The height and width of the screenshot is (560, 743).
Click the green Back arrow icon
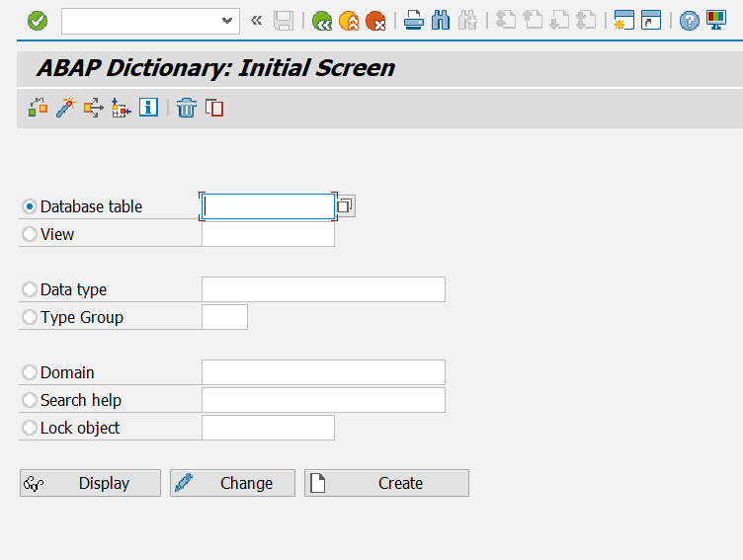[x=322, y=21]
